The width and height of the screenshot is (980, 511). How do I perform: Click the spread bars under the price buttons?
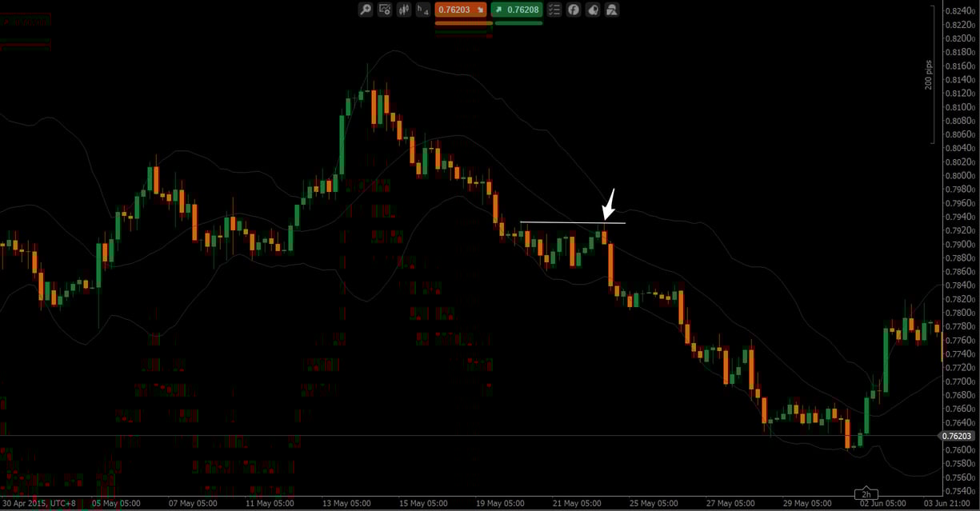click(490, 25)
